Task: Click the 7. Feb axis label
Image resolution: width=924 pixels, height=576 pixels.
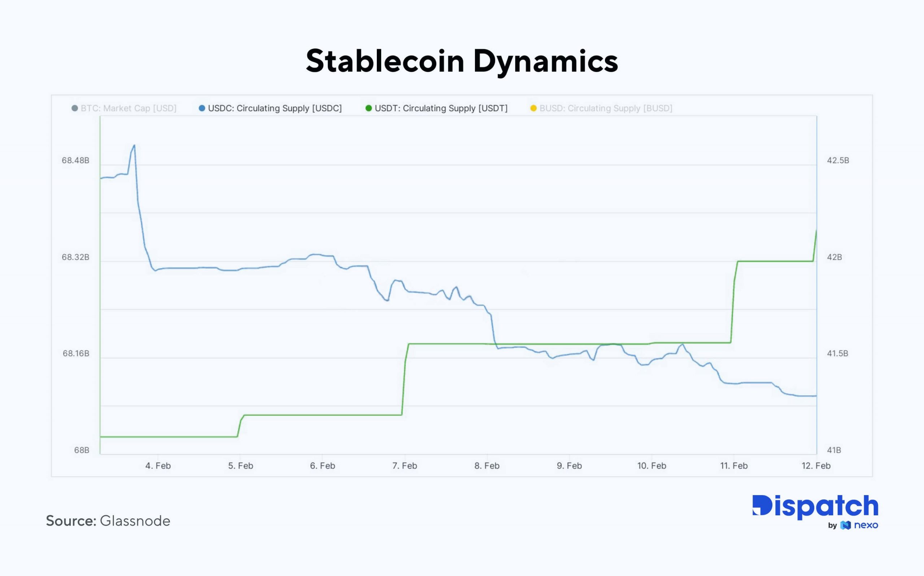Action: click(405, 465)
